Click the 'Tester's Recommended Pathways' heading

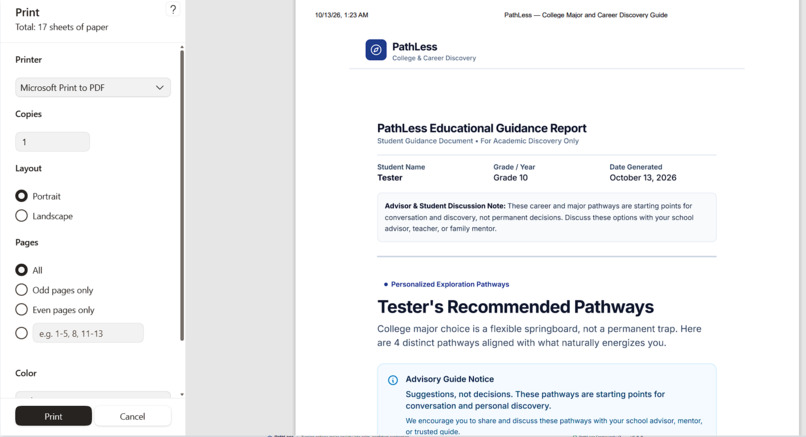pyautogui.click(x=516, y=307)
